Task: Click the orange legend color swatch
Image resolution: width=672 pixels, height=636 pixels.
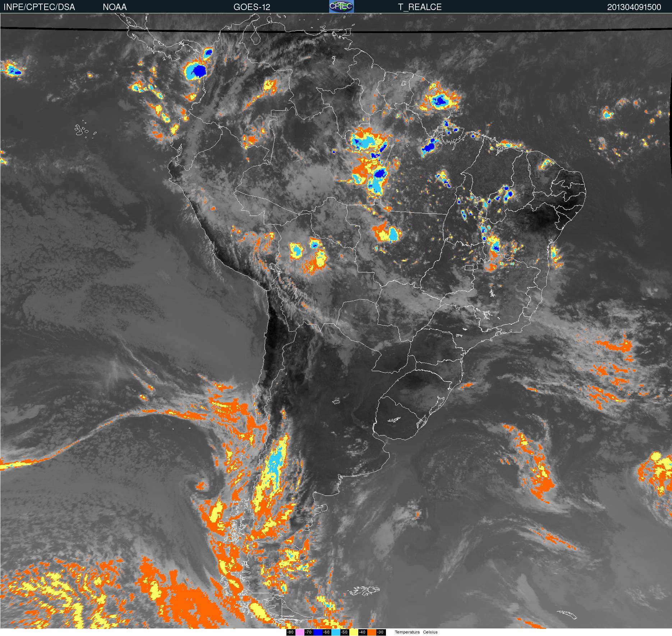Action: pyautogui.click(x=372, y=632)
